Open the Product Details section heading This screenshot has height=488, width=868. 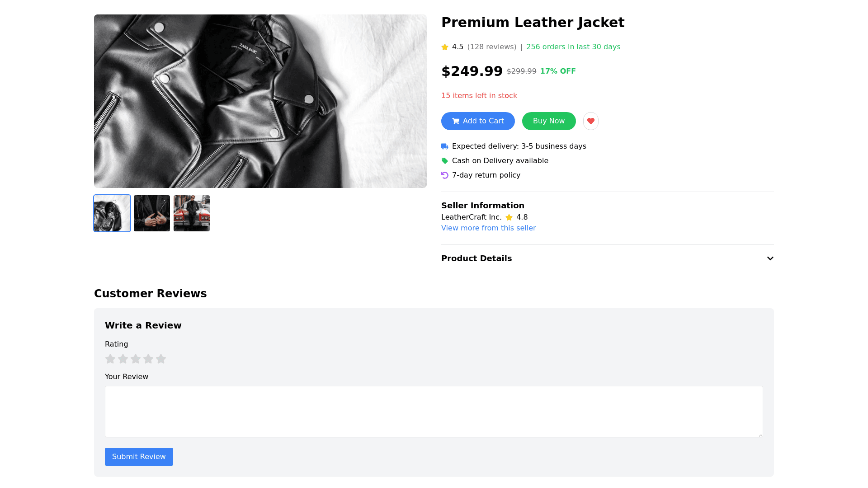[476, 258]
